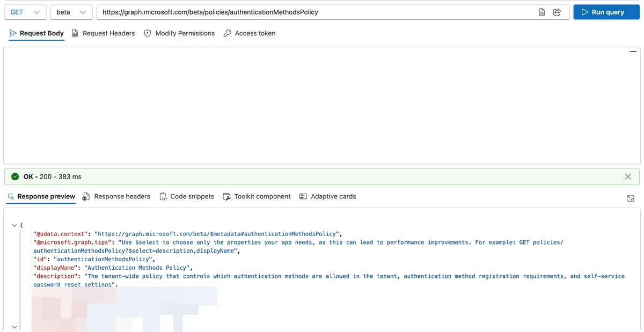
Task: Click the Request Body send arrow icon
Action: pyautogui.click(x=13, y=33)
